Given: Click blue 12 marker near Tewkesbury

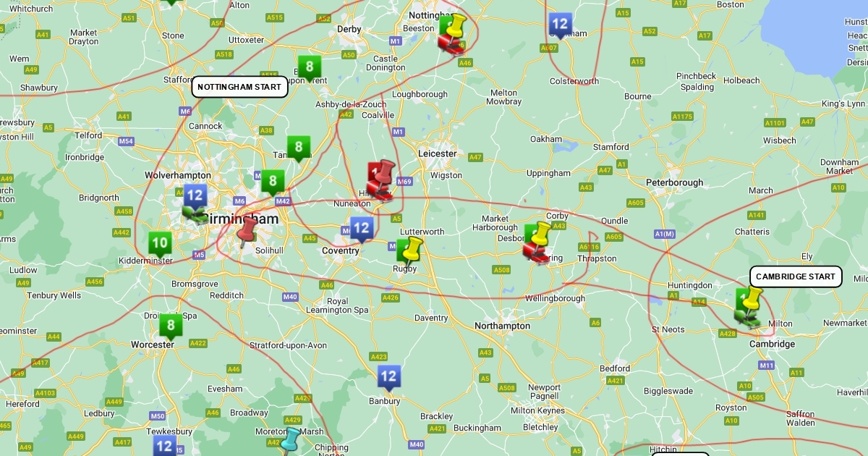Looking at the screenshot, I should coord(164,445).
